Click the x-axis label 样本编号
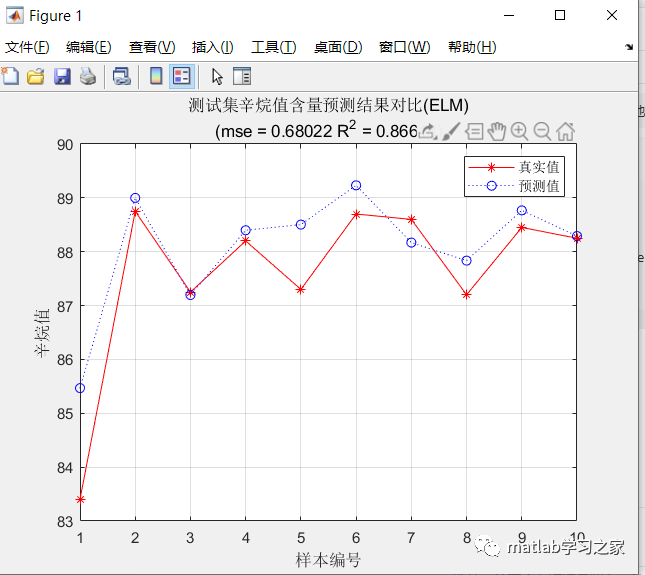 (x=328, y=560)
